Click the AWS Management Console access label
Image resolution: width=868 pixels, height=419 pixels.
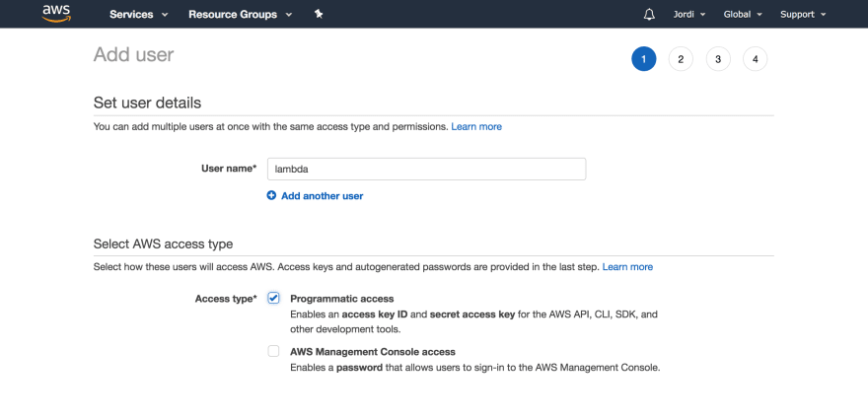click(373, 352)
